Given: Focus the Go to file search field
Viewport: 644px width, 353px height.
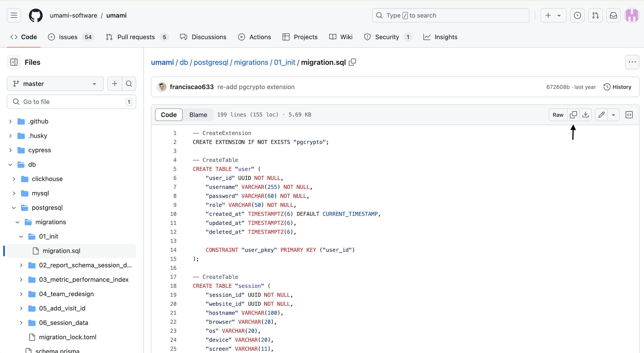Looking at the screenshot, I should [x=71, y=102].
